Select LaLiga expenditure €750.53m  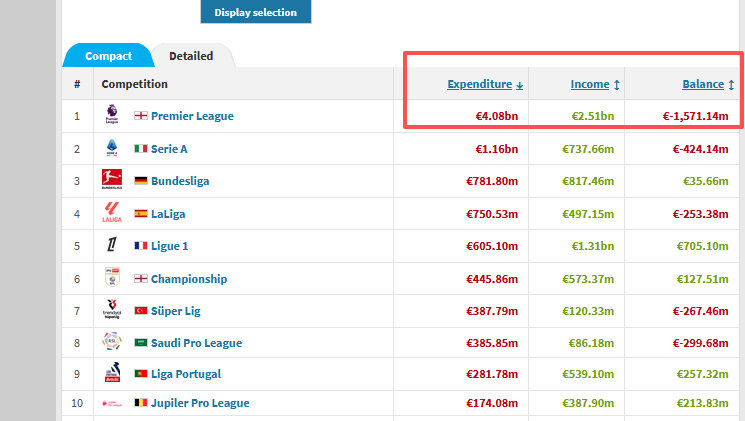492,214
